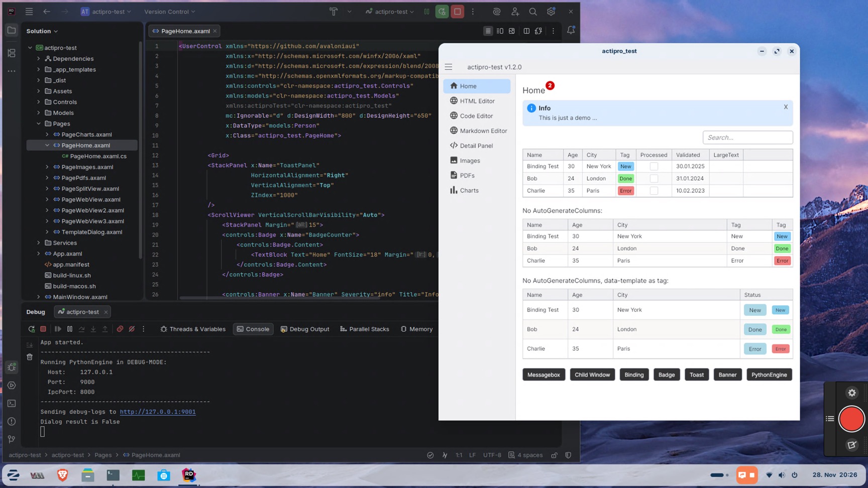868x488 pixels.
Task: Step over in the debugger toolbar
Action: [x=82, y=329]
